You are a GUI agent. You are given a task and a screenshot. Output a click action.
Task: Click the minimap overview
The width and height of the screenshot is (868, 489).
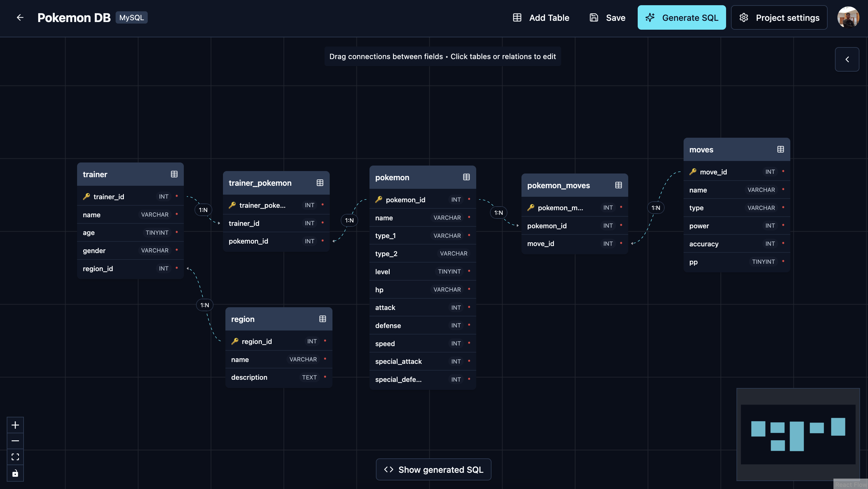click(798, 434)
